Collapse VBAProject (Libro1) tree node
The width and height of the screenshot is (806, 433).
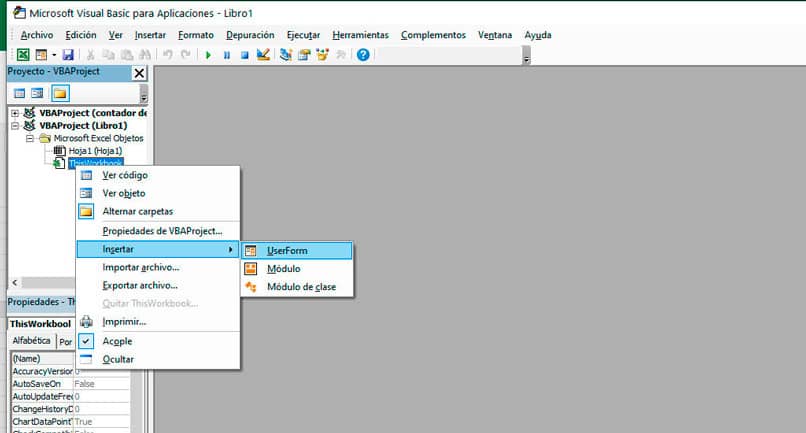coord(15,125)
